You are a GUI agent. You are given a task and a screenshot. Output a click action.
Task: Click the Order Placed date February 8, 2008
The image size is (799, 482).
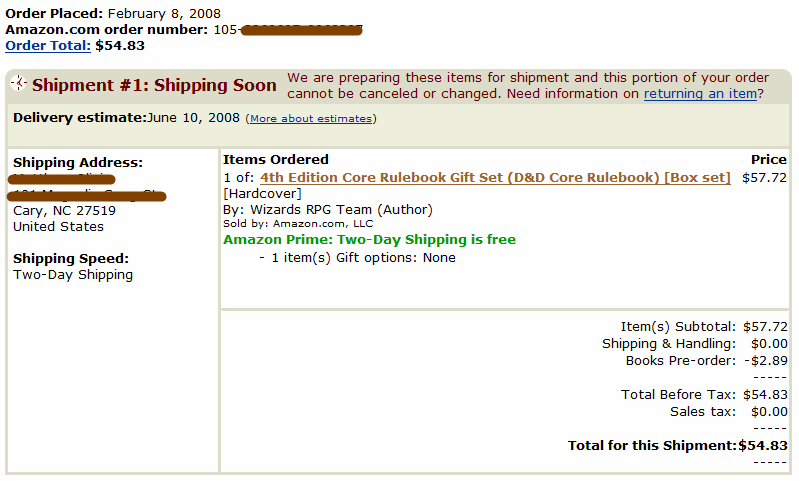[x=164, y=13]
